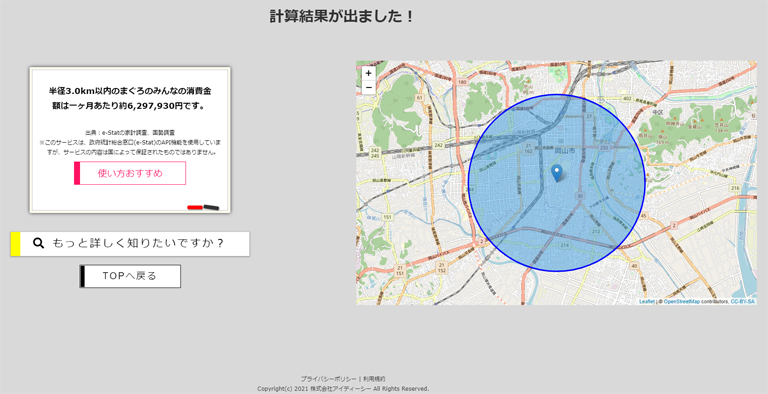Open the CC-BY-SA license link
Image resolution: width=768 pixels, height=394 pixels.
[x=743, y=301]
